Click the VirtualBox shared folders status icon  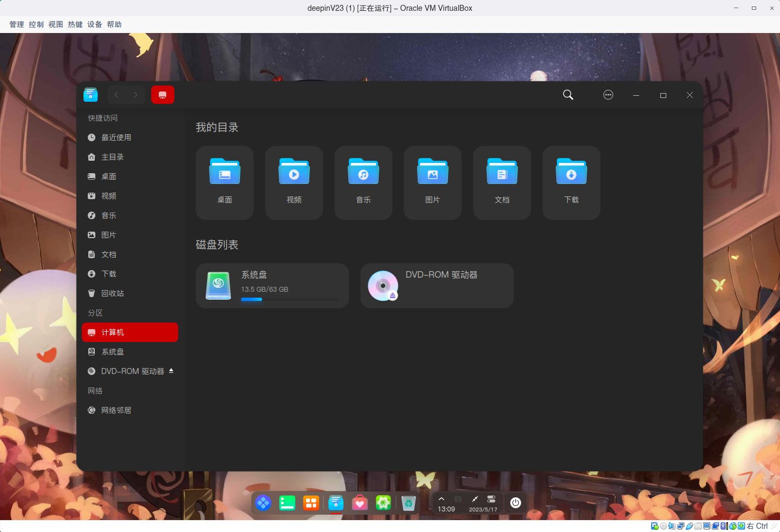click(x=698, y=526)
